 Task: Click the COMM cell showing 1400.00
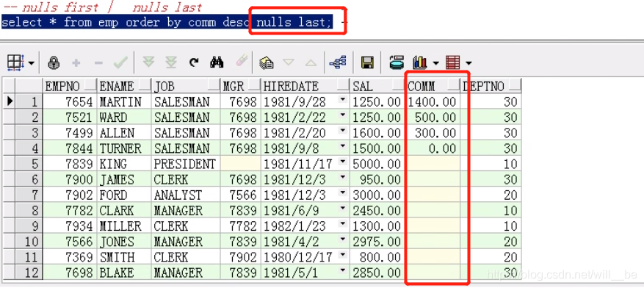tap(433, 102)
